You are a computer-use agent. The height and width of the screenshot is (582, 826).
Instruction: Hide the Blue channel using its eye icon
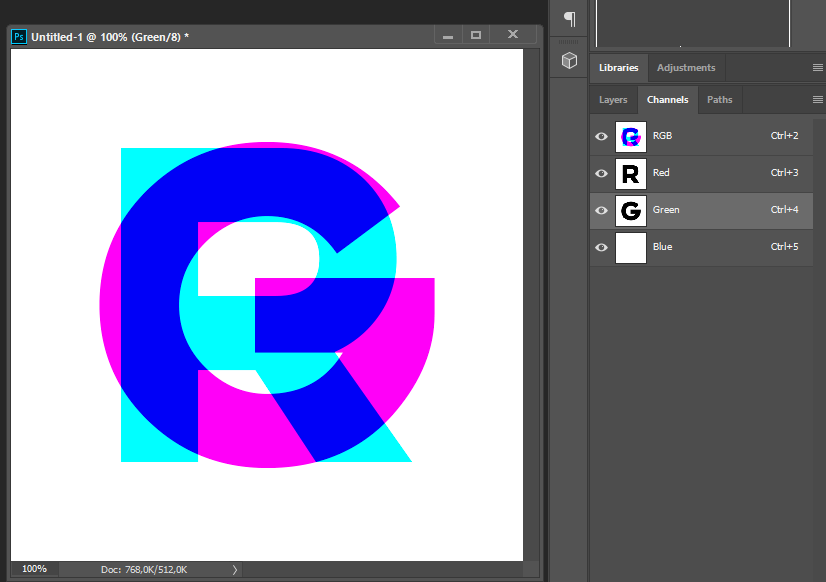pos(601,247)
